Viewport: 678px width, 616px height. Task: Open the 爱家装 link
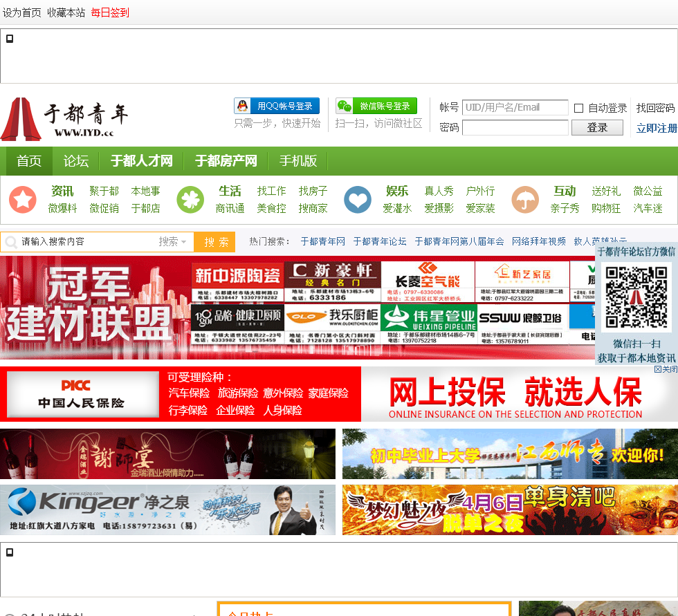coord(480,208)
